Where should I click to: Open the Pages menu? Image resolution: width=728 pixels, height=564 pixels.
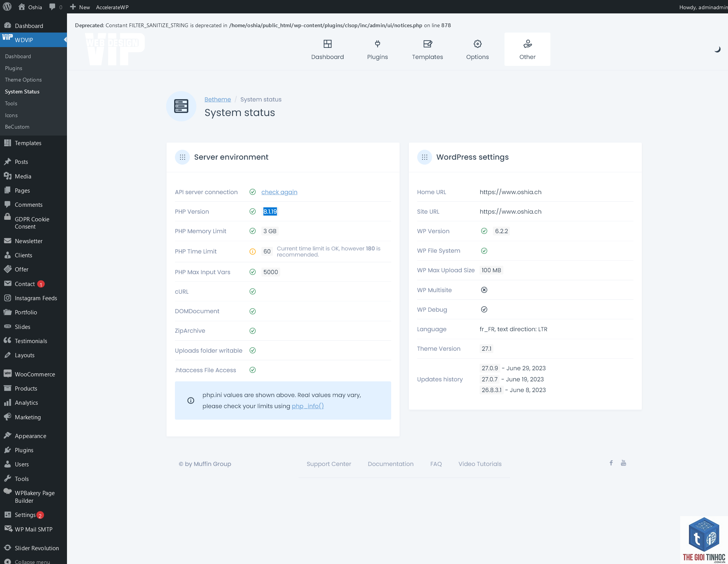pos(33,190)
